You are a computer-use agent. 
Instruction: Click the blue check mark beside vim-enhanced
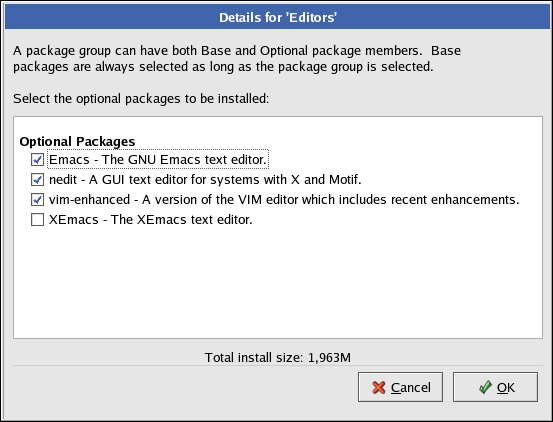[x=37, y=200]
